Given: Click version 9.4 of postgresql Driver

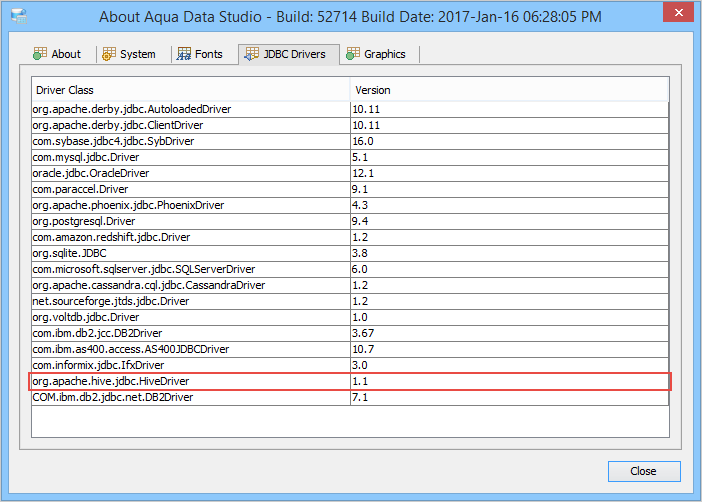Looking at the screenshot, I should 360,221.
